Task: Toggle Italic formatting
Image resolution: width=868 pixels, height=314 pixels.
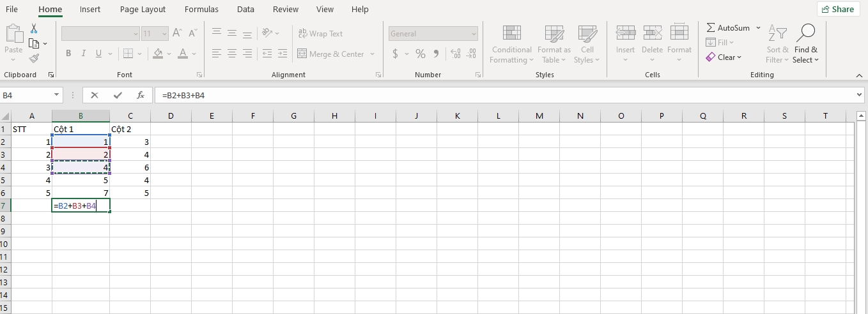Action: coord(84,54)
